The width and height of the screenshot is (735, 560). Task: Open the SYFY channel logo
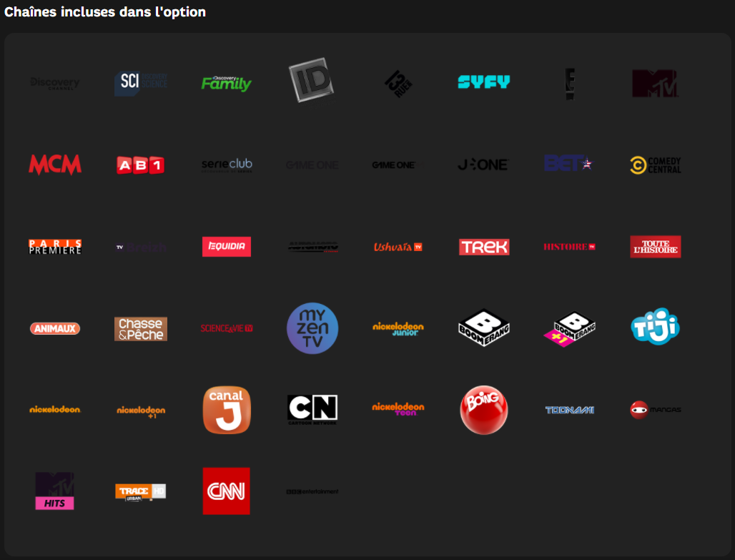484,82
